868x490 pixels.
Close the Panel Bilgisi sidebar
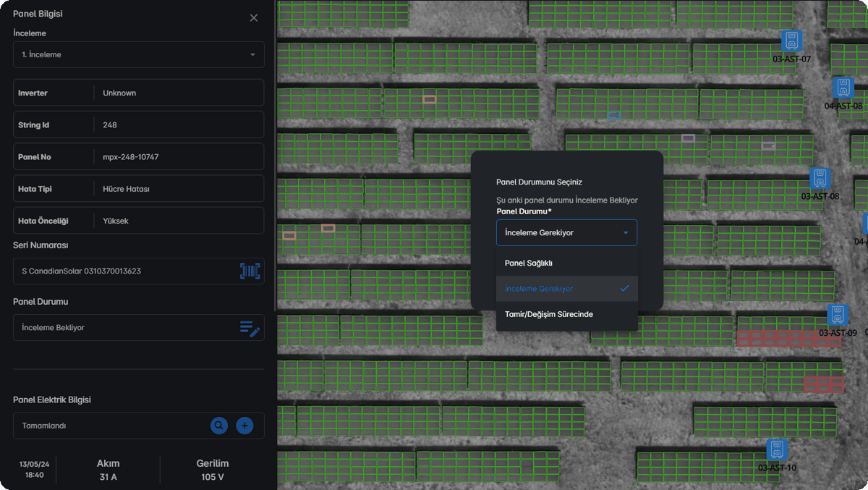pos(254,18)
